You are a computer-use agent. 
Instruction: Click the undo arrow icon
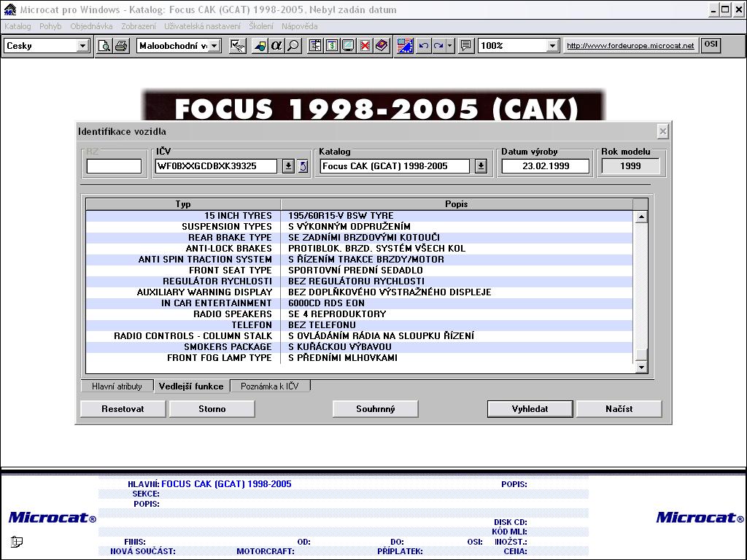[x=423, y=46]
